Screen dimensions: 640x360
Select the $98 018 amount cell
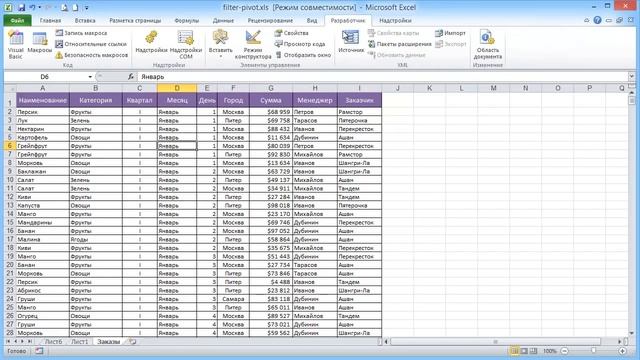[271, 205]
